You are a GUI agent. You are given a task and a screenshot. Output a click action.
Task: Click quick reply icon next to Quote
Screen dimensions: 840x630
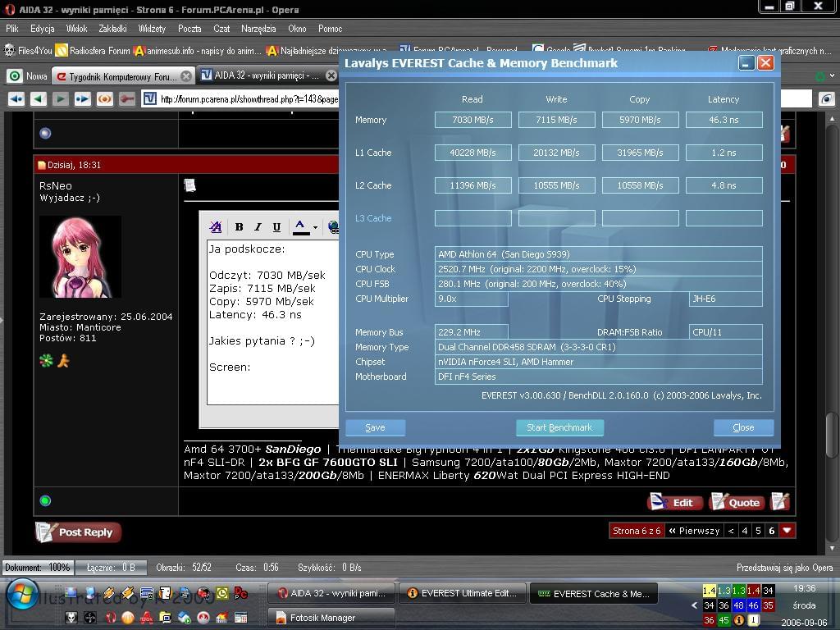click(780, 502)
